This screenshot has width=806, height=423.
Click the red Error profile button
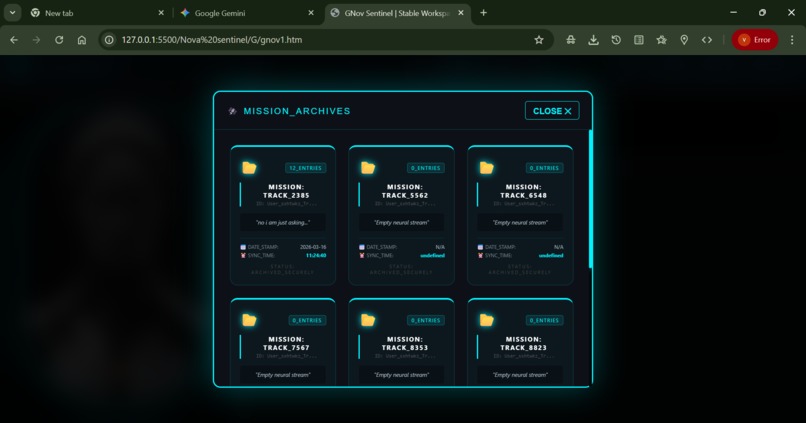[x=755, y=40]
